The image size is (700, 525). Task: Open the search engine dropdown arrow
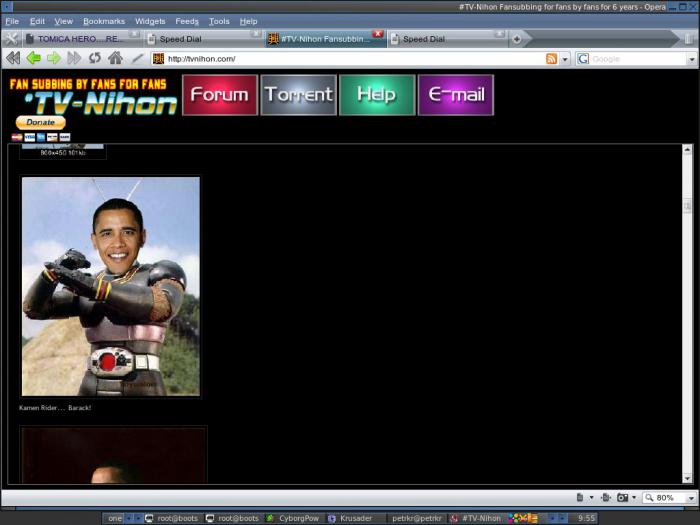coord(692,59)
